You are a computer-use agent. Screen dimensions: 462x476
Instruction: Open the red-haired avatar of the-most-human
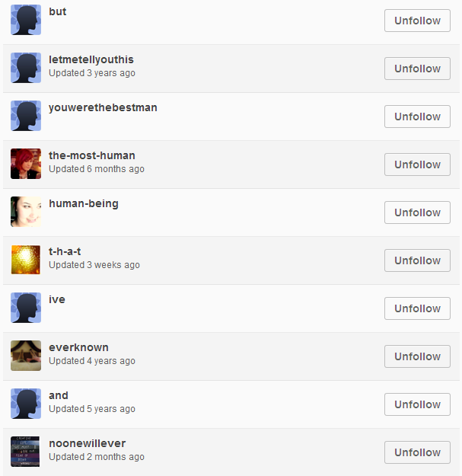[26, 164]
